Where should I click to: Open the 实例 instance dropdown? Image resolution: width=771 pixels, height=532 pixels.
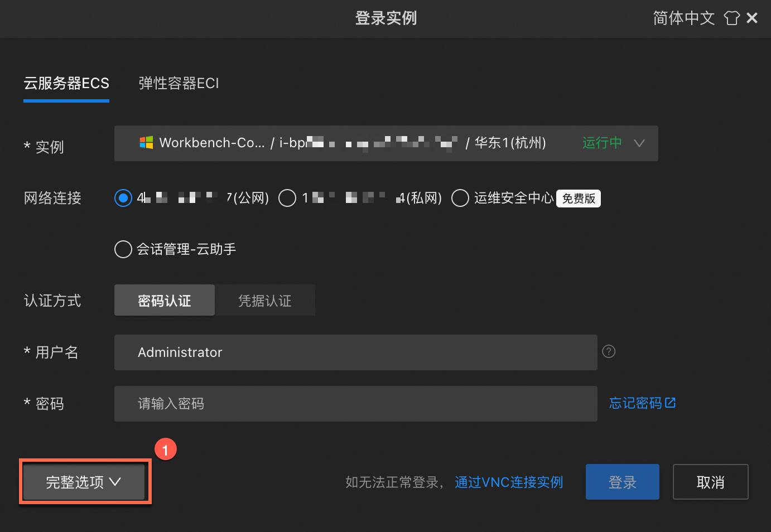click(386, 143)
